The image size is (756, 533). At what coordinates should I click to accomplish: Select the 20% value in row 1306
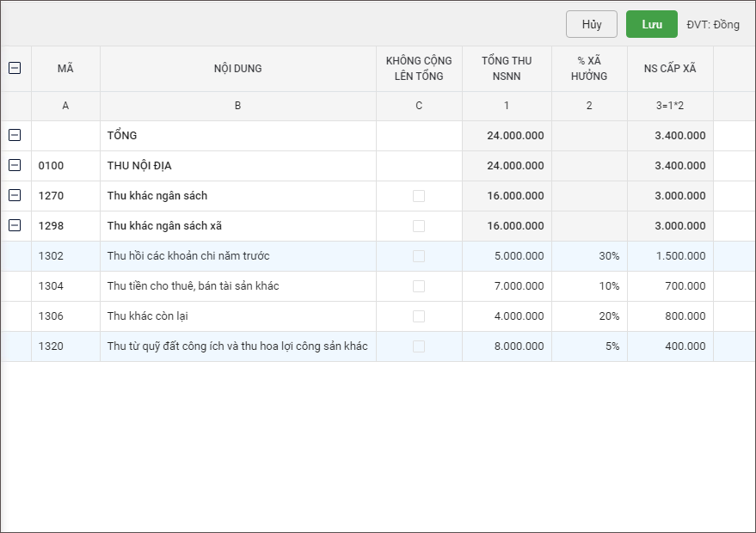(x=590, y=316)
